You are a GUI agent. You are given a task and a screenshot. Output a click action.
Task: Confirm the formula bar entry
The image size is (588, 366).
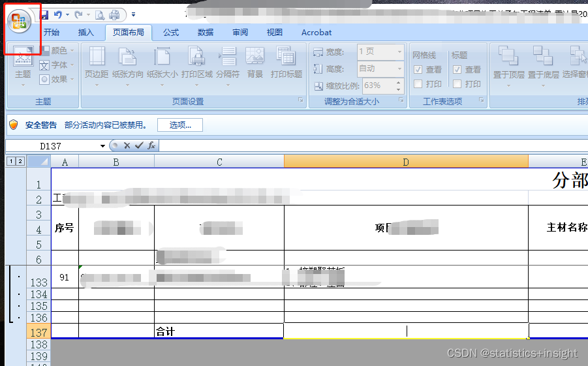click(139, 145)
